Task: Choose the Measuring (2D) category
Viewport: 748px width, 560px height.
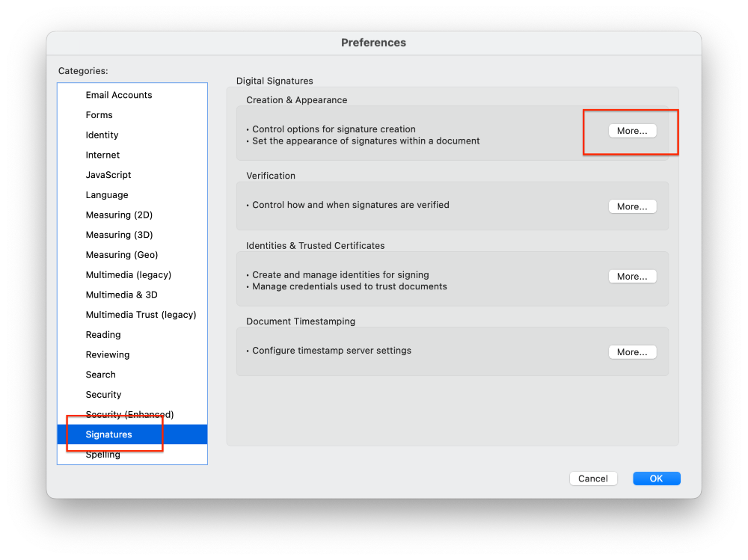Action: point(119,215)
